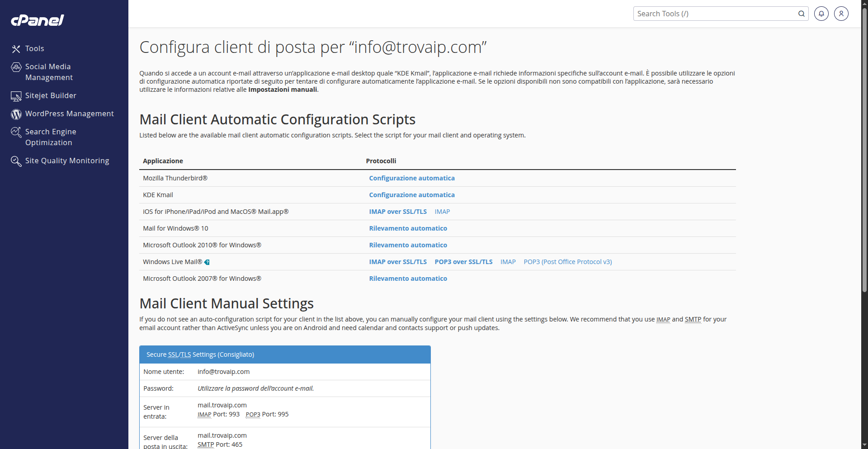Viewport: 868px width, 449px height.
Task: Click the Search Engine Optimization icon
Action: (x=16, y=132)
